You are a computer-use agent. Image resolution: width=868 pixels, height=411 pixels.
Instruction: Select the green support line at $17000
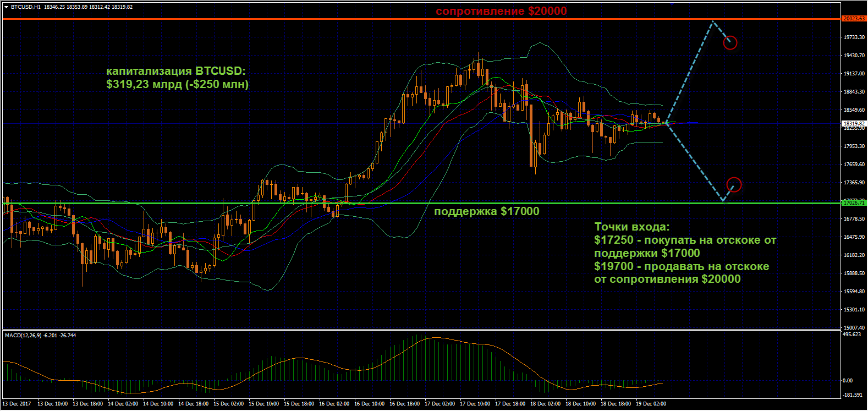(x=220, y=204)
